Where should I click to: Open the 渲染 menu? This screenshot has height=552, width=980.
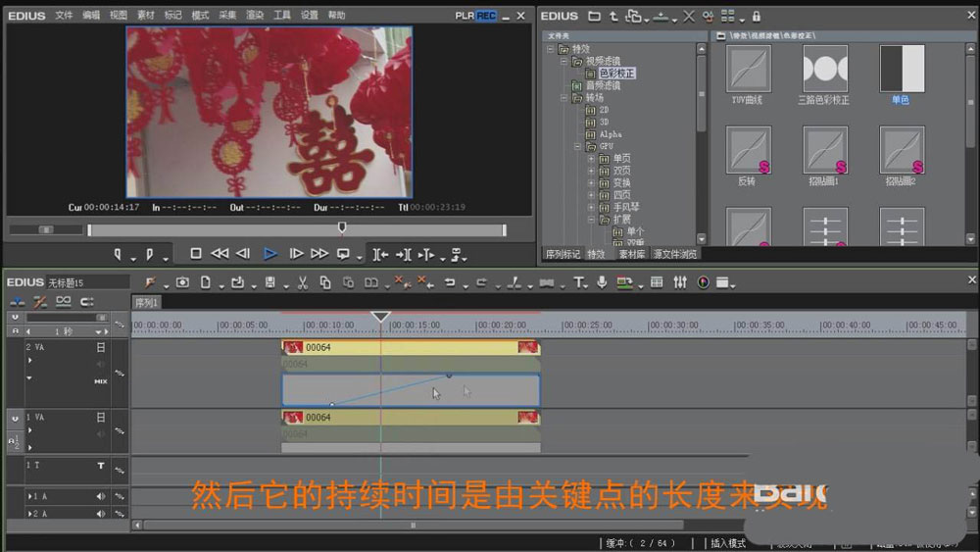tap(255, 15)
